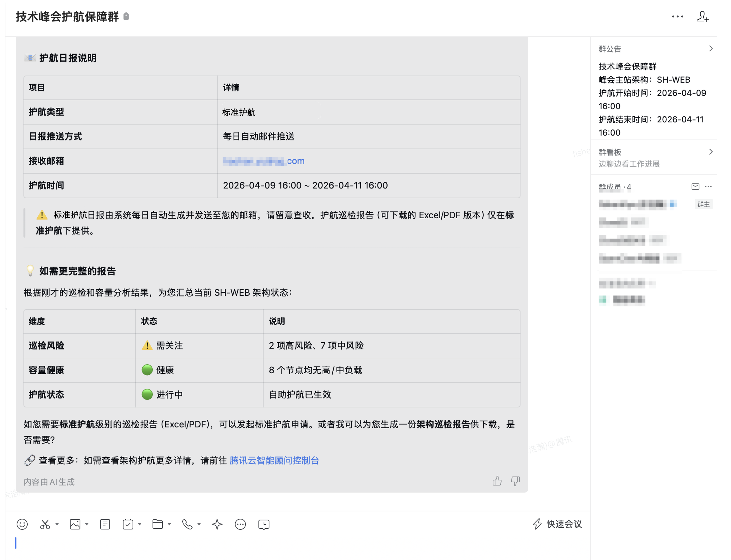Start a voice call via the phone icon
The height and width of the screenshot is (560, 731).
[187, 524]
